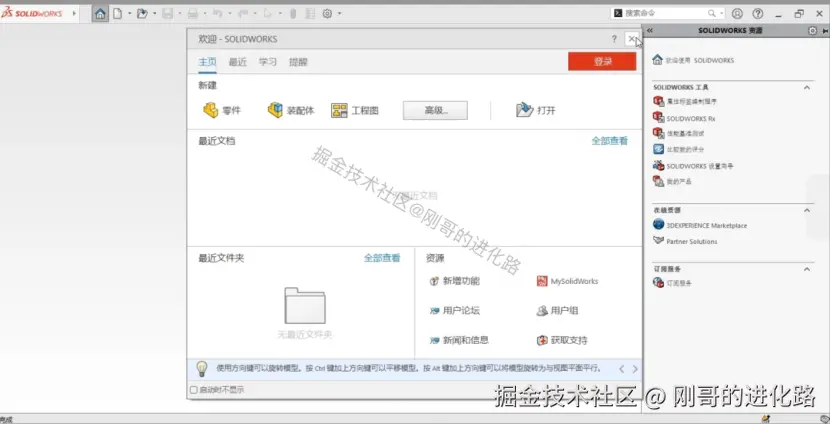Switch to the 学习 tab
Image resolution: width=830 pixels, height=424 pixels.
coord(268,62)
